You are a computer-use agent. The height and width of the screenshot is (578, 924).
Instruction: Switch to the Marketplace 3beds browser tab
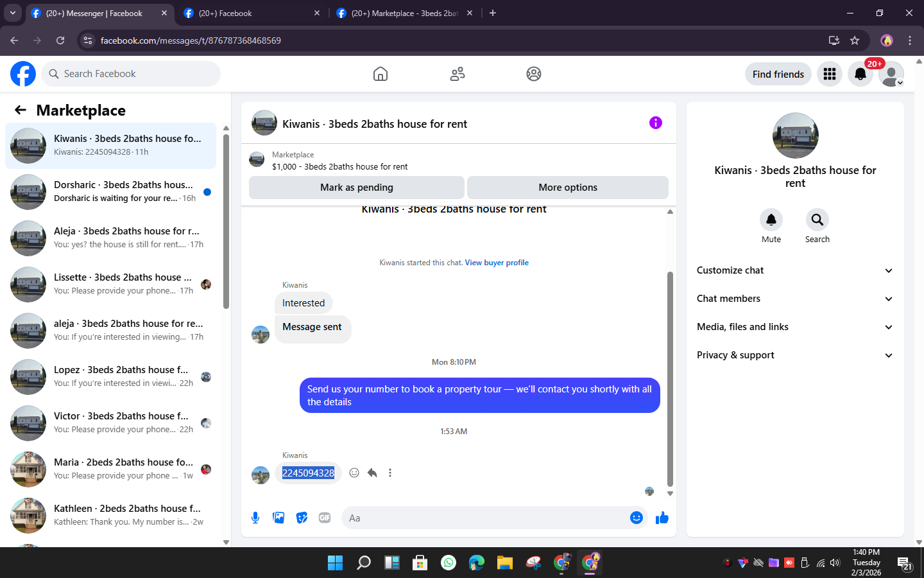click(404, 13)
